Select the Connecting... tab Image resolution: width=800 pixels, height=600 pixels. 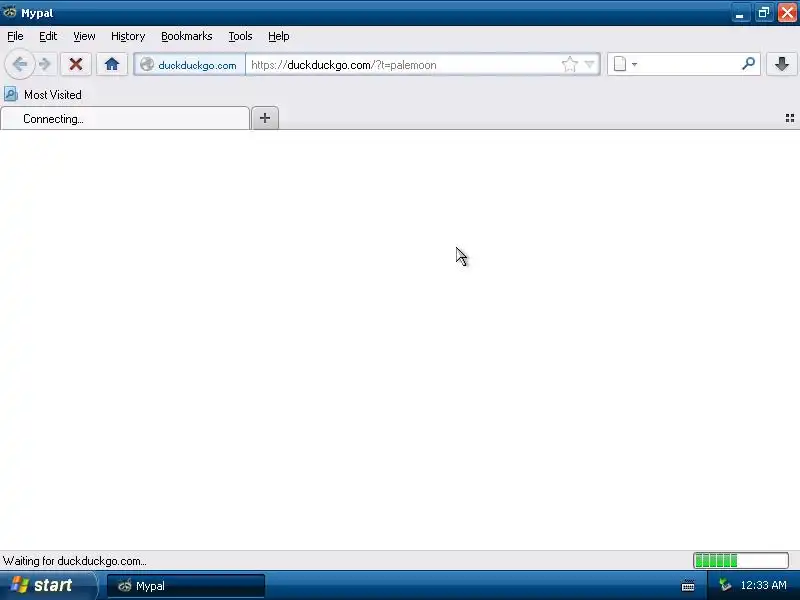(x=125, y=118)
